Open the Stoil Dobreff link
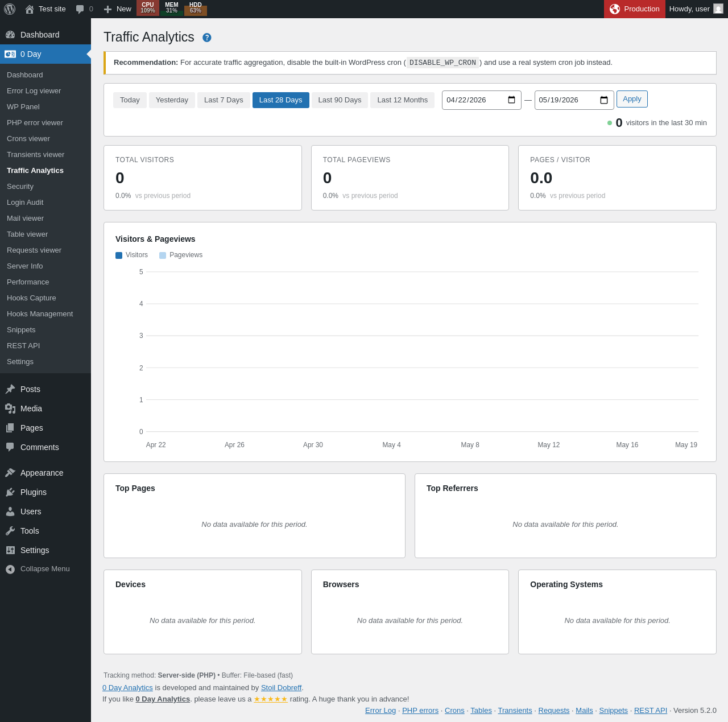The height and width of the screenshot is (722, 728). [x=281, y=687]
